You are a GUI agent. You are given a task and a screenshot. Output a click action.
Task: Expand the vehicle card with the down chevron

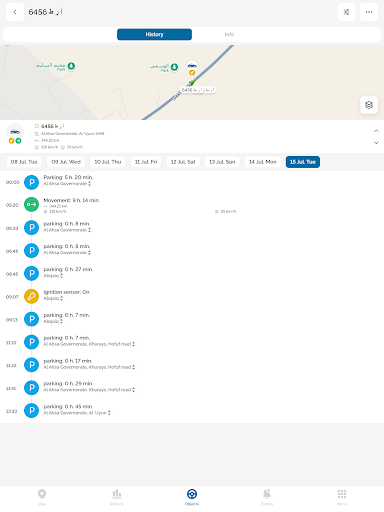click(x=376, y=143)
